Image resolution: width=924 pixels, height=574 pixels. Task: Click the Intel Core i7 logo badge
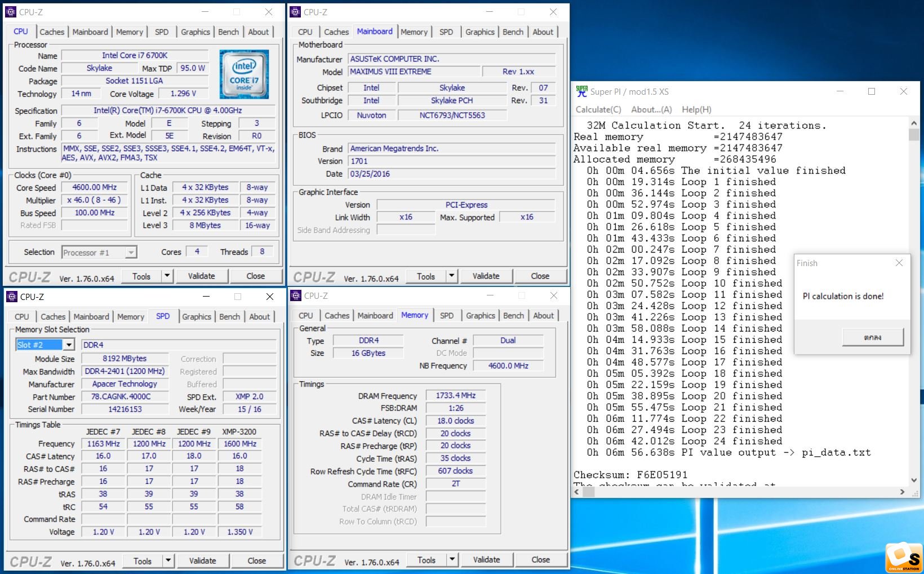(244, 74)
